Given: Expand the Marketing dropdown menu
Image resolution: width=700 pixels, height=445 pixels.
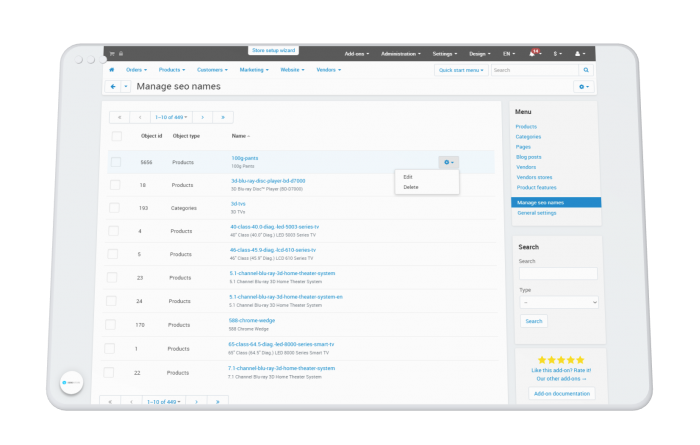Looking at the screenshot, I should pos(254,70).
